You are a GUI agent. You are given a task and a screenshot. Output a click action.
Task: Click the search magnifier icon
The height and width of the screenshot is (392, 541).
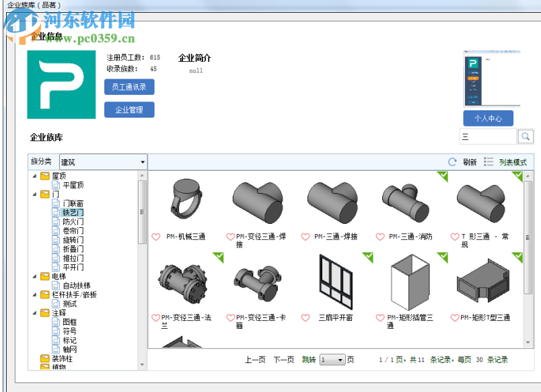pos(526,136)
